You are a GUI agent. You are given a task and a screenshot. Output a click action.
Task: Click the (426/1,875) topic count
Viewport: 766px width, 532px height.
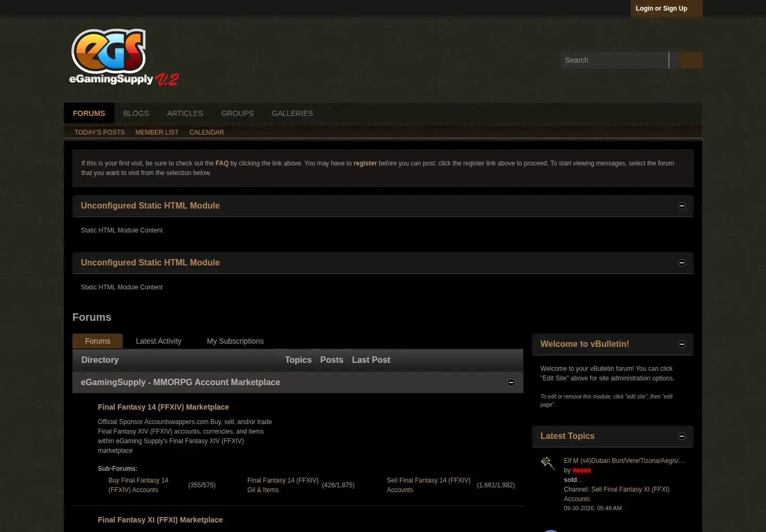pos(338,485)
